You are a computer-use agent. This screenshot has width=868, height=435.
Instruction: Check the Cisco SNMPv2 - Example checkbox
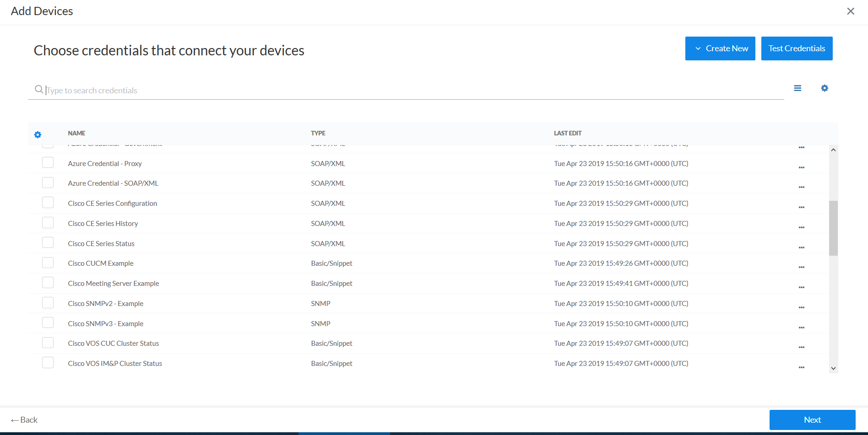[x=48, y=303]
